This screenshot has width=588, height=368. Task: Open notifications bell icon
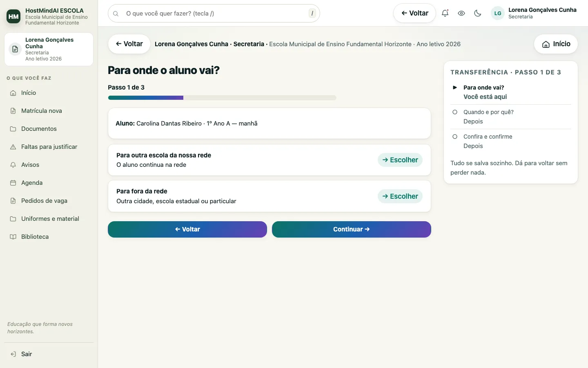(x=445, y=13)
